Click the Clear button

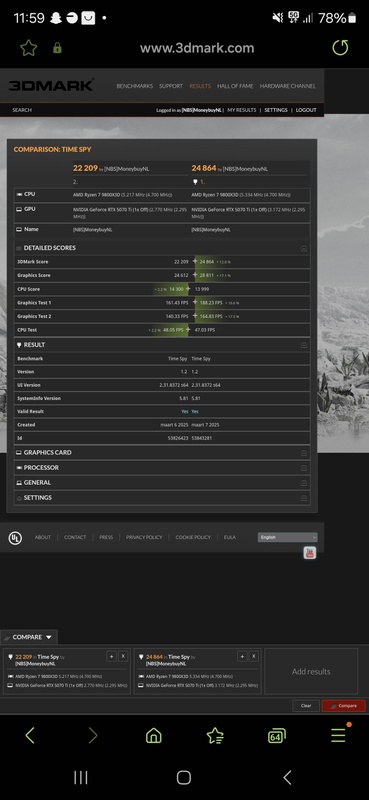pyautogui.click(x=306, y=706)
